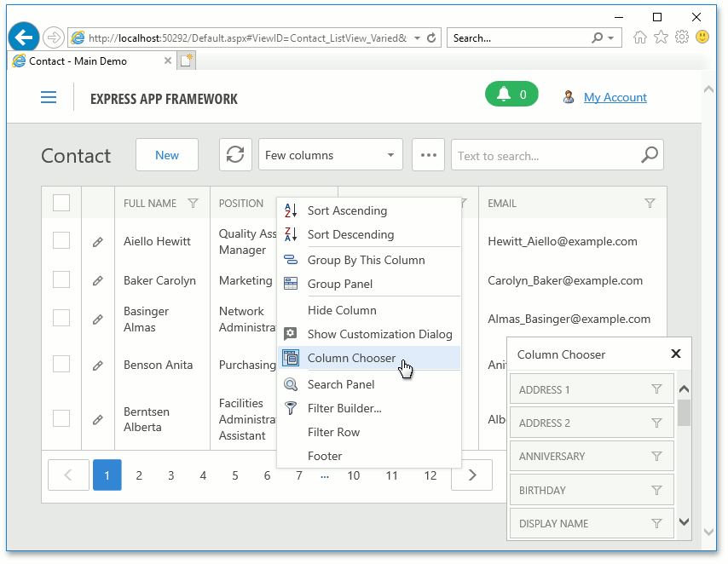Reload page with address bar refresh icon
Viewport: 728px width, 564px height.
pos(431,38)
